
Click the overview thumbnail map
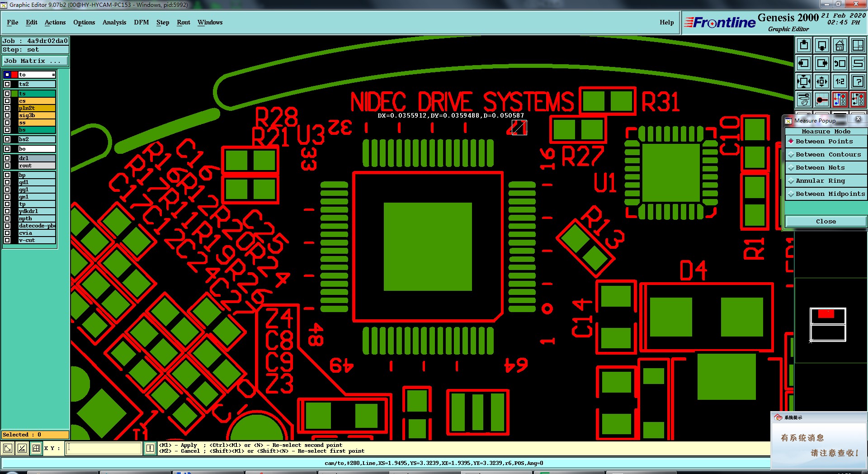pos(828,324)
